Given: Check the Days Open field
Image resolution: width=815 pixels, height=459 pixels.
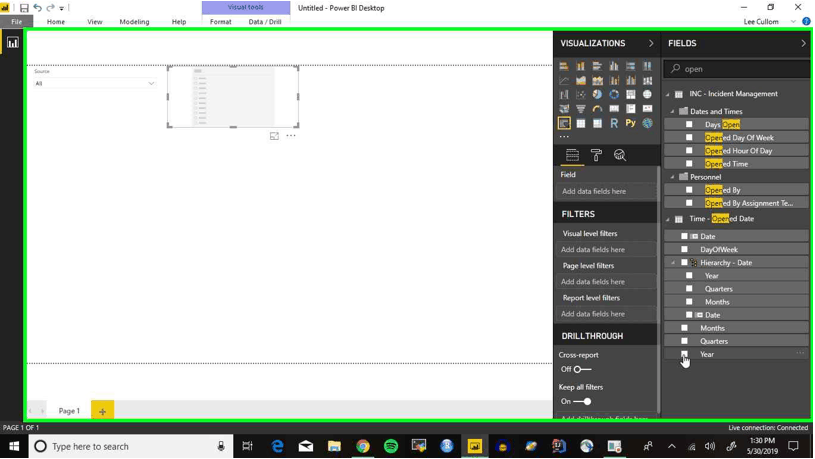Looking at the screenshot, I should tap(689, 124).
